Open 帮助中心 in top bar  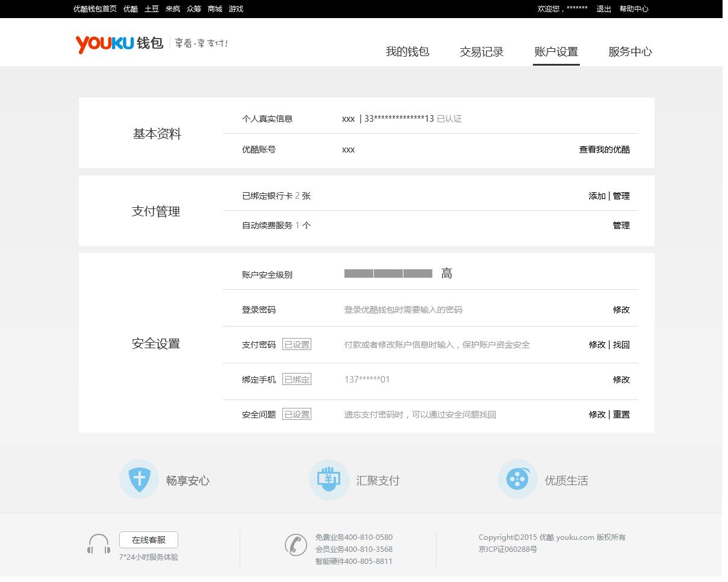(633, 9)
